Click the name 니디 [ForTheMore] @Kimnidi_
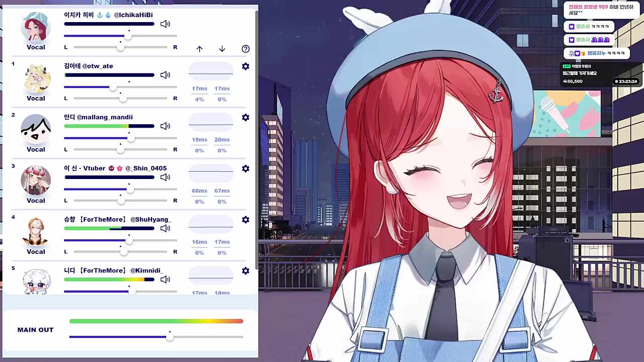Viewport: 644px width, 362px height. 114,270
